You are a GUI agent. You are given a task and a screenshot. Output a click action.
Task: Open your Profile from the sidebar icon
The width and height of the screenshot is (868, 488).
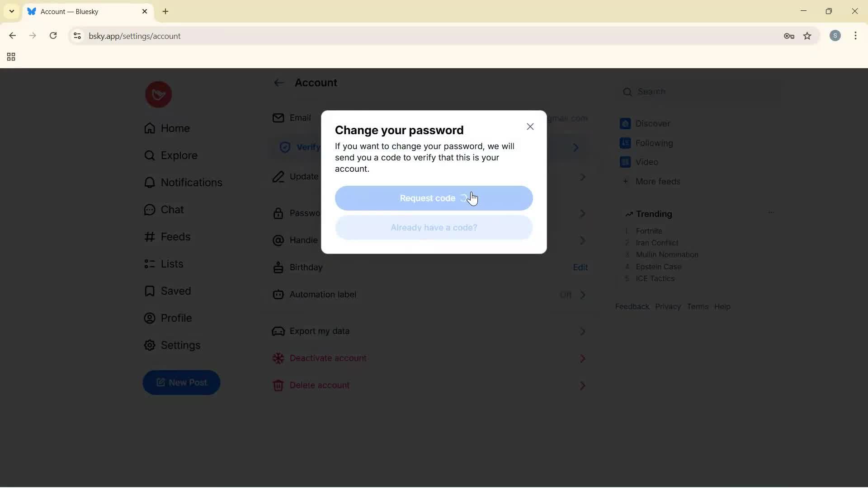pyautogui.click(x=149, y=318)
